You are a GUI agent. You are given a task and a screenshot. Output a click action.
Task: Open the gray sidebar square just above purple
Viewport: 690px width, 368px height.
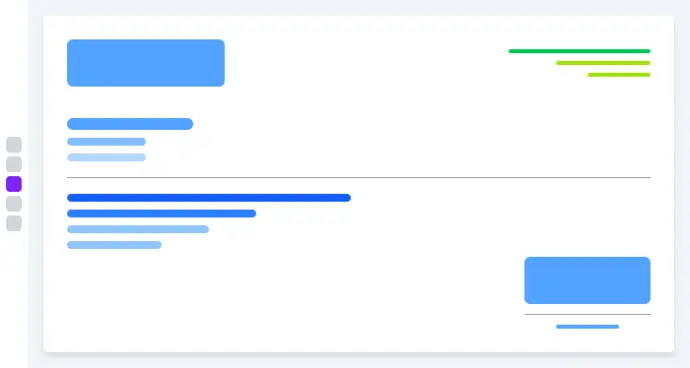(x=14, y=164)
